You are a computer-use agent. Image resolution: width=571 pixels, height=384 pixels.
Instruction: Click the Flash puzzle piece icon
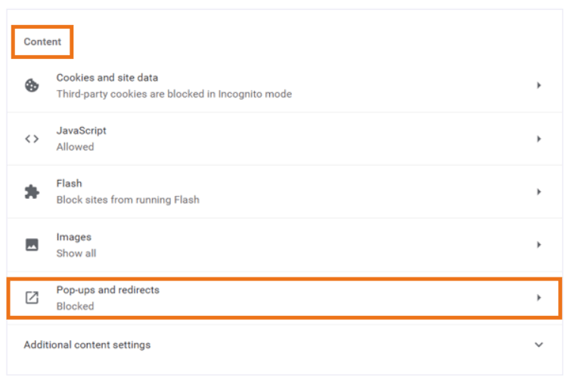(32, 192)
